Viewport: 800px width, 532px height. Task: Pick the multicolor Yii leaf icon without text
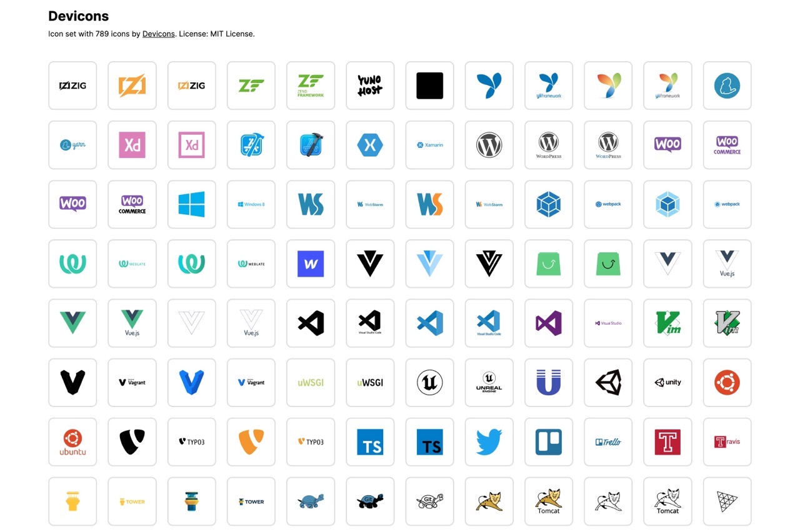coord(608,86)
